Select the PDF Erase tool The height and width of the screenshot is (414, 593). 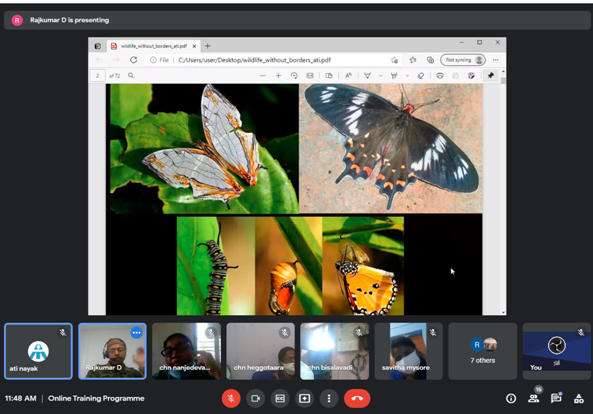[x=421, y=76]
